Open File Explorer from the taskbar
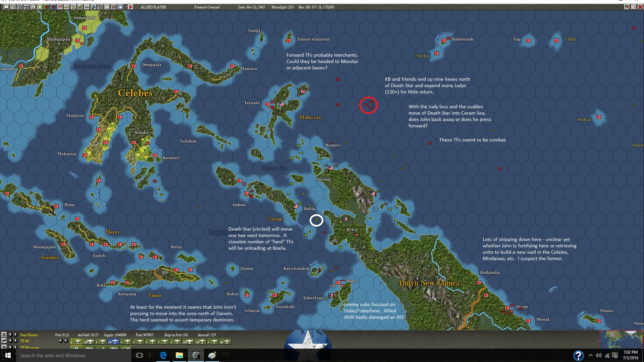 coord(179,355)
